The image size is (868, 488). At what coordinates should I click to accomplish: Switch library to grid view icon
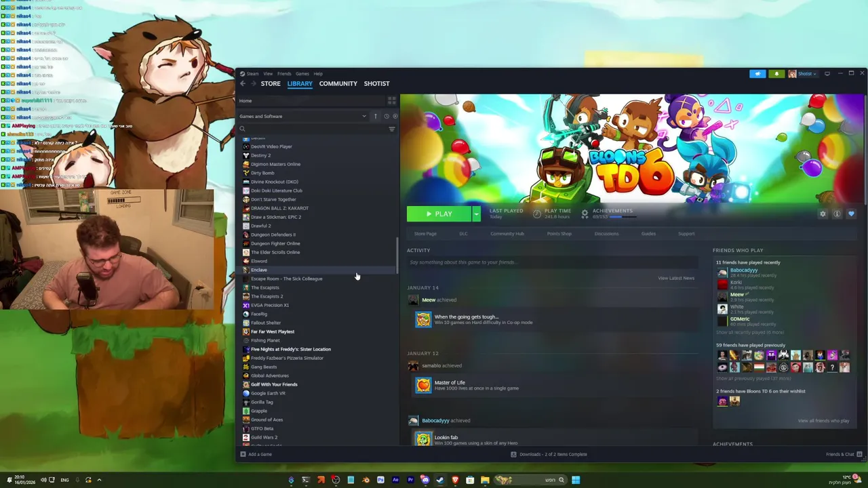point(391,100)
